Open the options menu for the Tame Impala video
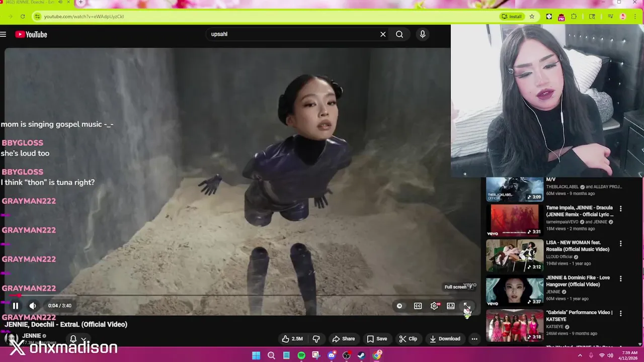644x362 pixels. pos(620,209)
